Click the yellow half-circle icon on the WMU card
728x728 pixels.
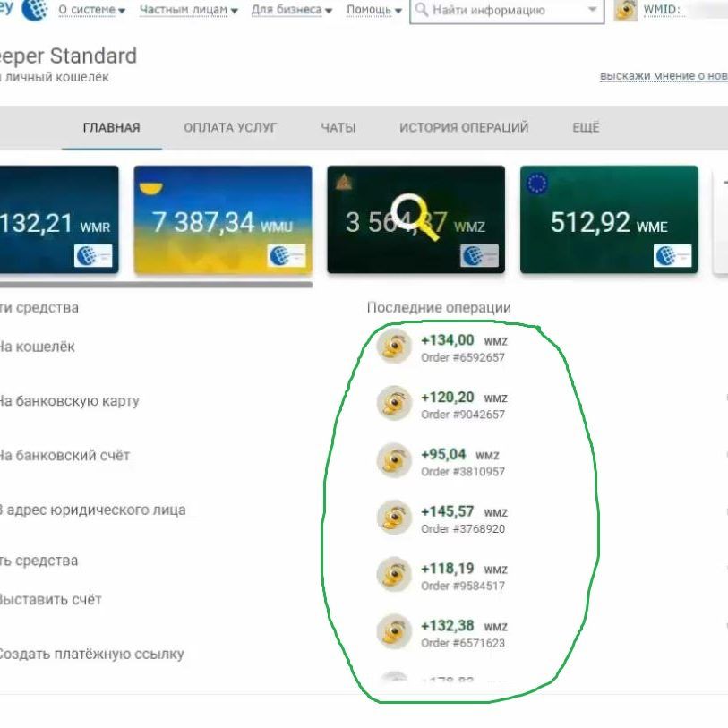(x=151, y=188)
